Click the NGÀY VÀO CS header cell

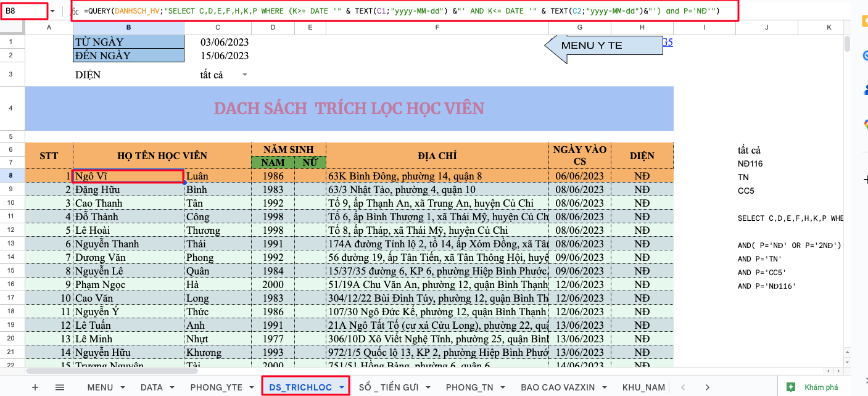(x=579, y=156)
